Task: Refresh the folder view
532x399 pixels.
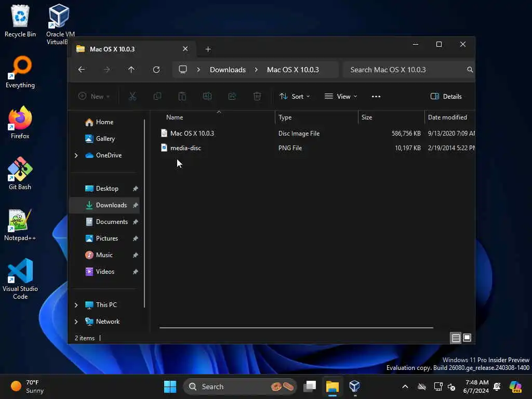Action: click(x=156, y=70)
